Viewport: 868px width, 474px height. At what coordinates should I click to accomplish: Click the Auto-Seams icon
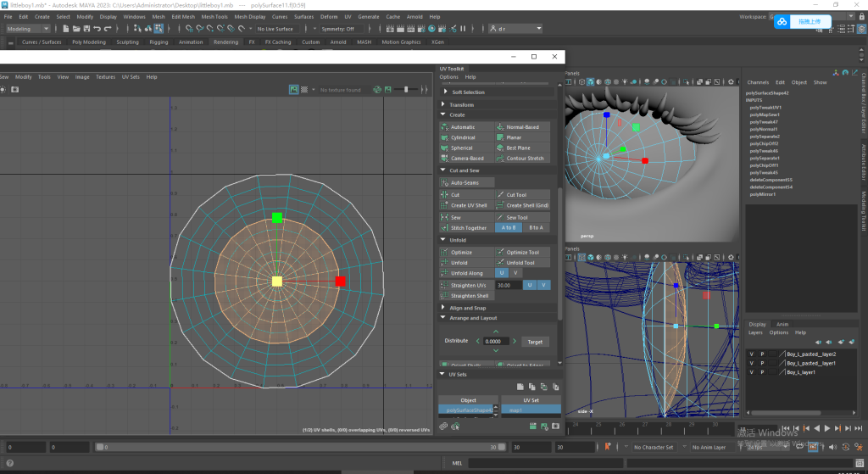pos(444,183)
